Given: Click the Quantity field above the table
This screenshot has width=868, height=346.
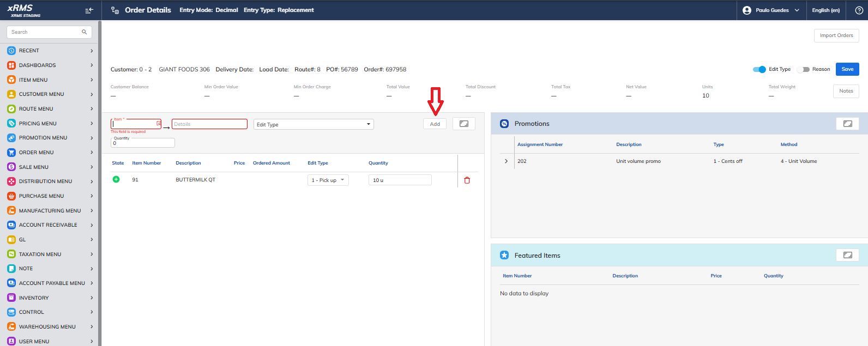Looking at the screenshot, I should pyautogui.click(x=143, y=143).
